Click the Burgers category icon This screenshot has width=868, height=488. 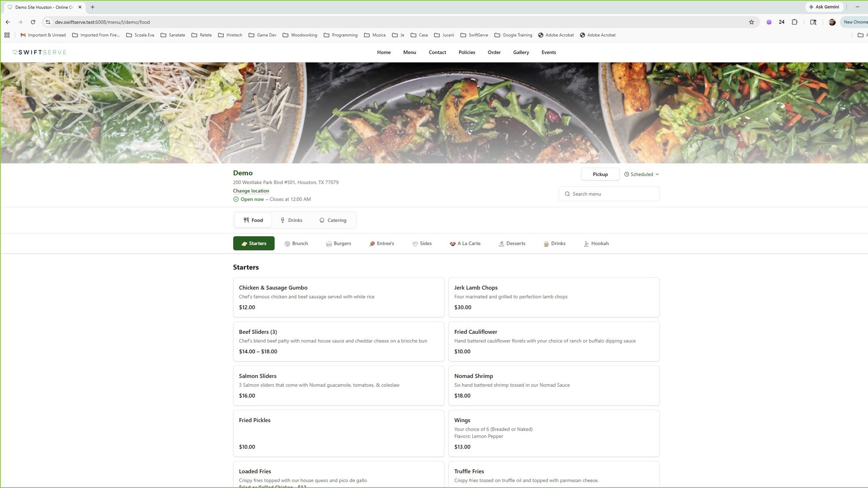tap(329, 244)
